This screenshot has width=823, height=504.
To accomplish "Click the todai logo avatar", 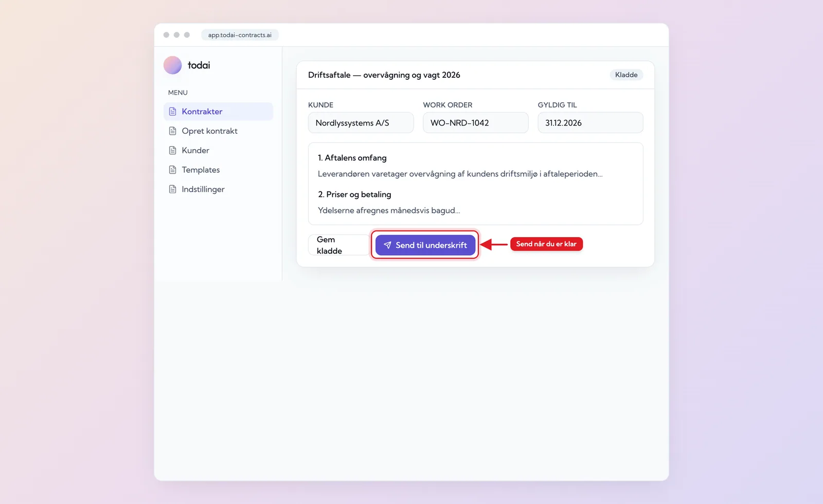I will (x=172, y=65).
